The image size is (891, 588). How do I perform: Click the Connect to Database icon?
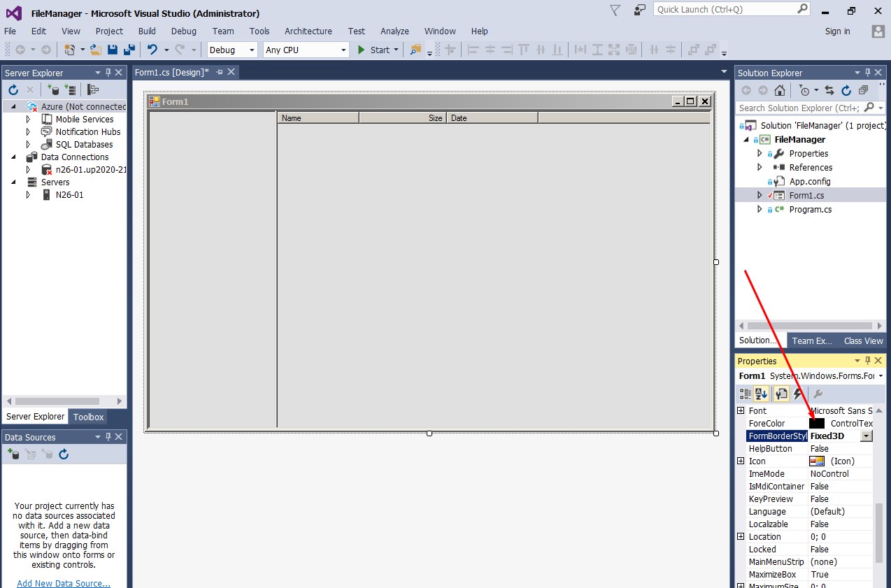pos(54,89)
